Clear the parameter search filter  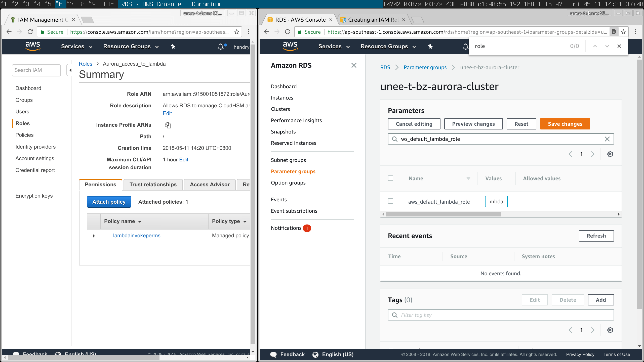tap(607, 139)
